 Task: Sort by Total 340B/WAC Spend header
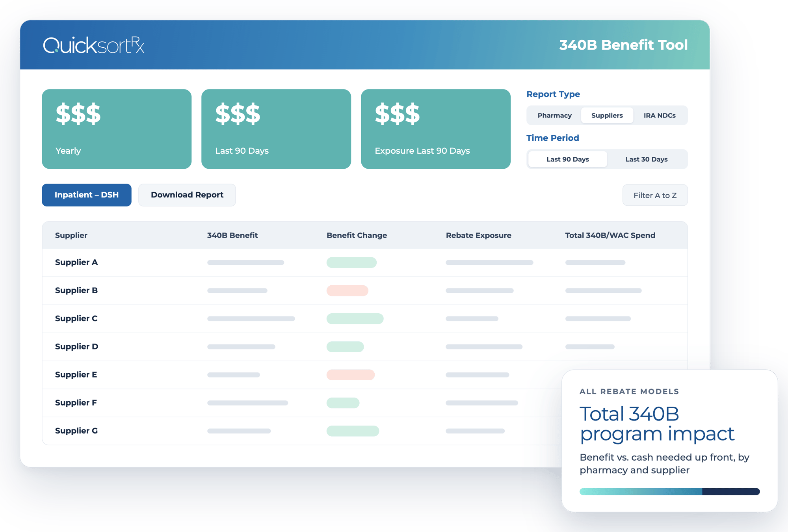(610, 235)
